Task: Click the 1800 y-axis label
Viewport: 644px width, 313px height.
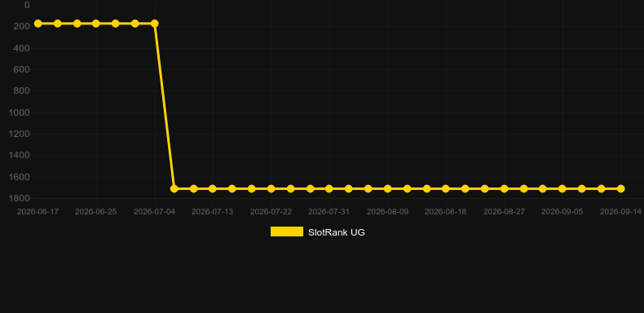Action: 20,198
